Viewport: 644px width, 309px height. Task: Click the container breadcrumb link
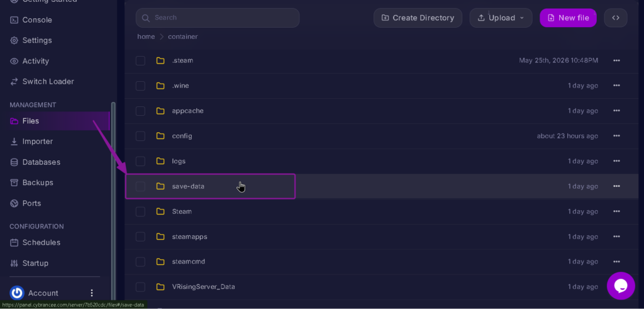[x=183, y=37]
